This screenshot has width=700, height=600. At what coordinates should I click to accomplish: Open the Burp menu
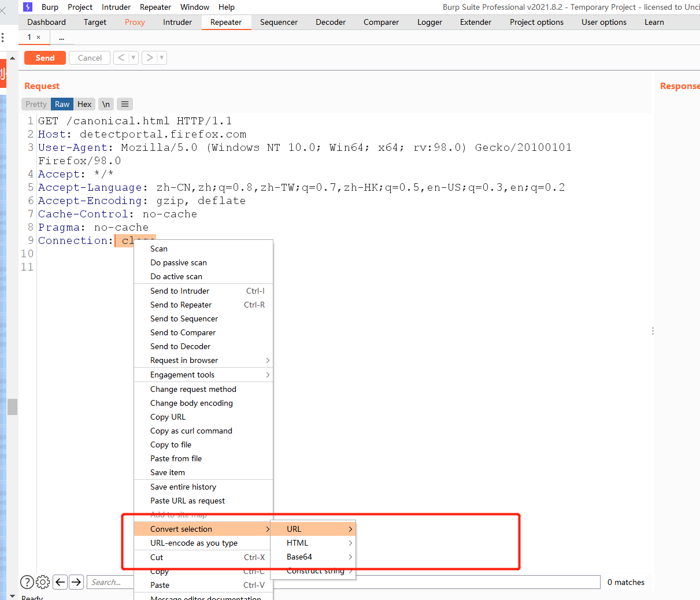50,7
